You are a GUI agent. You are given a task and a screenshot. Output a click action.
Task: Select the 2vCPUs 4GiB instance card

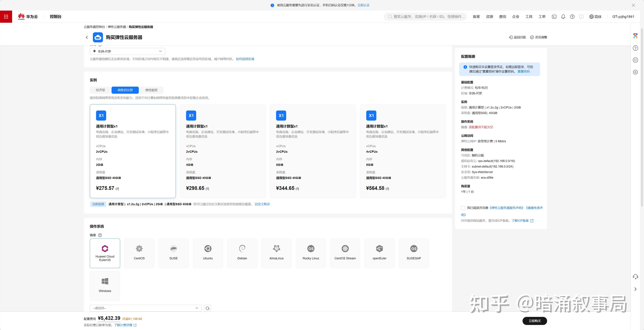click(223, 151)
